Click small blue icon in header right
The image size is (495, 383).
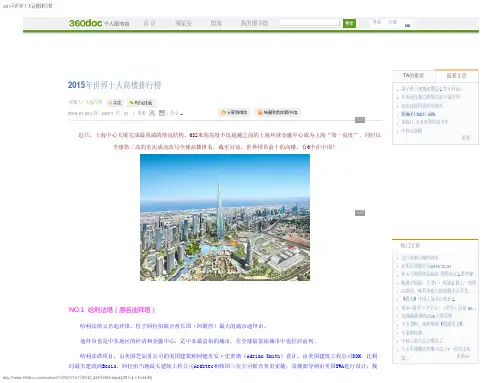click(x=407, y=25)
